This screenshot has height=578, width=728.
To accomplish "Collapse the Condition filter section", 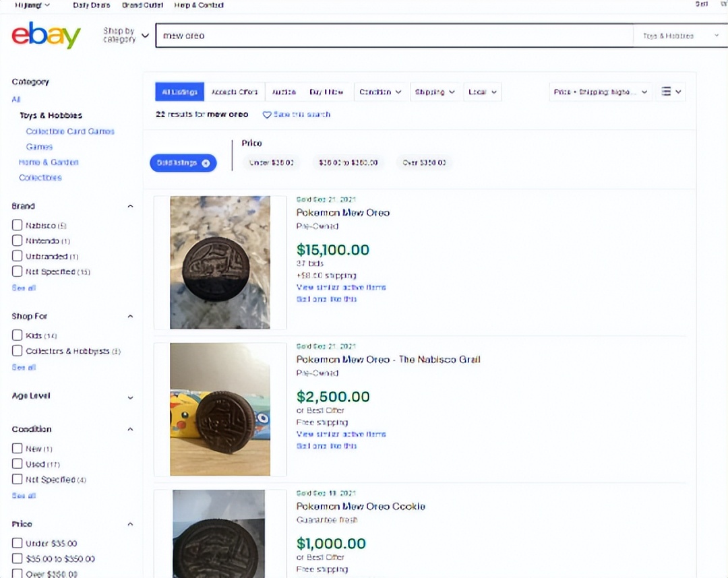I will point(130,429).
